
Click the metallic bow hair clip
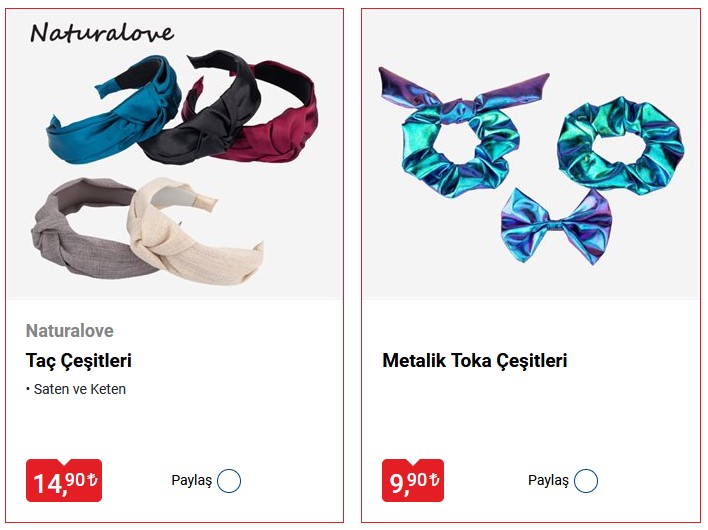pyautogui.click(x=556, y=227)
